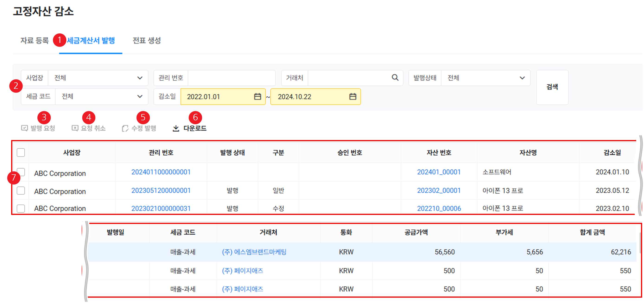Open the end date calendar picker icon
644x303 pixels.
click(353, 96)
